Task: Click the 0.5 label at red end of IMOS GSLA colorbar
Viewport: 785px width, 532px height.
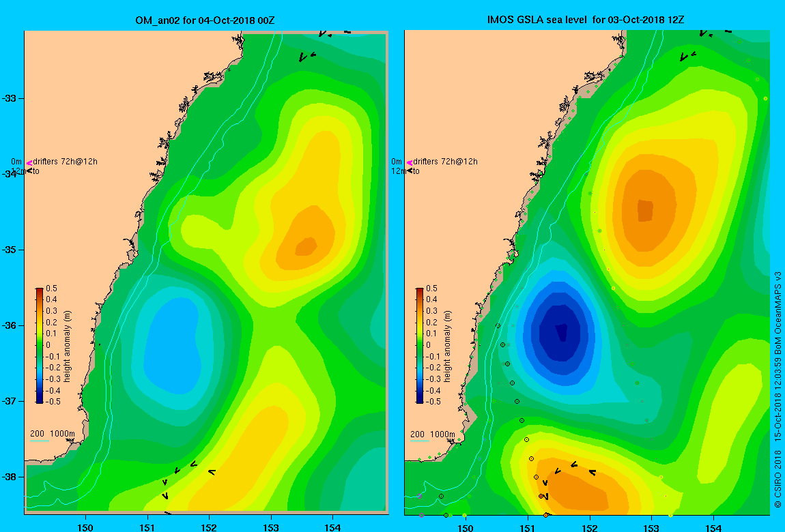Action: point(432,289)
